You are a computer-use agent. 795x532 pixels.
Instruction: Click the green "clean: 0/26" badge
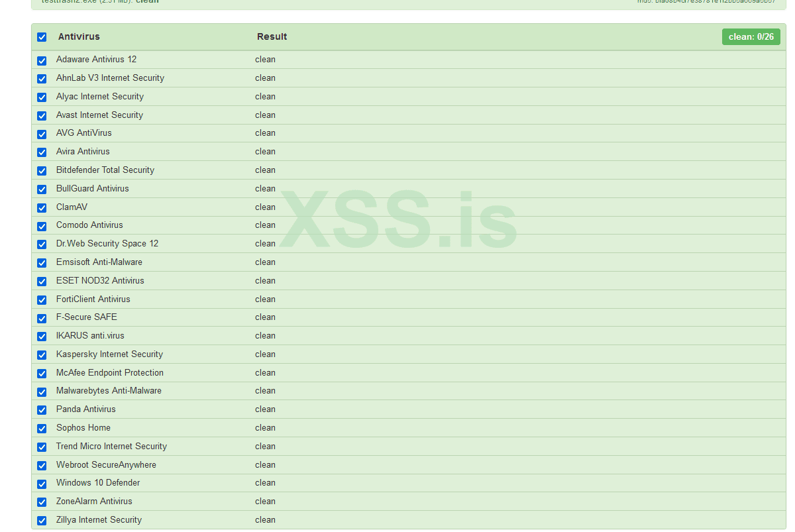[751, 37]
